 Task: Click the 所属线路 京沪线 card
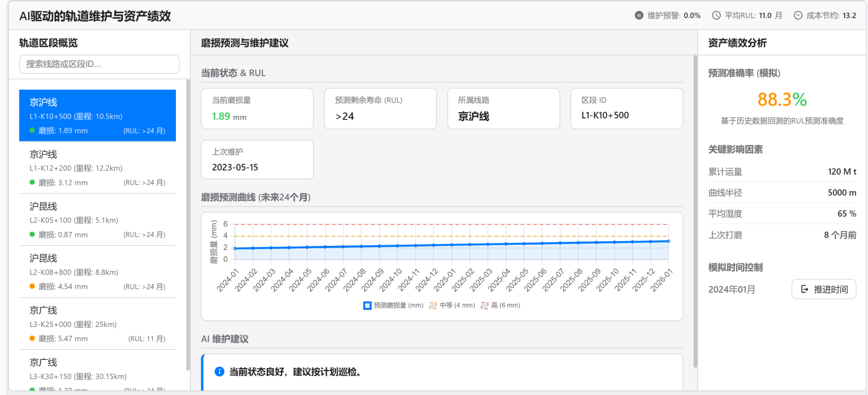click(x=504, y=109)
